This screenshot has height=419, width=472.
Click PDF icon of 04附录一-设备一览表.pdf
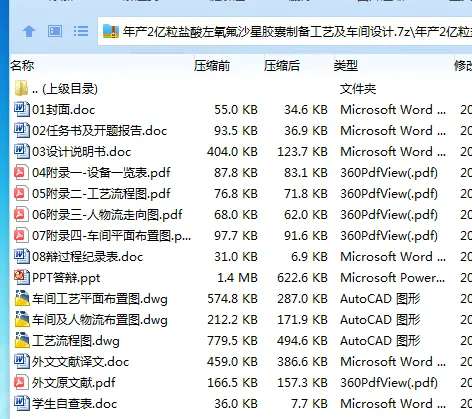click(21, 172)
